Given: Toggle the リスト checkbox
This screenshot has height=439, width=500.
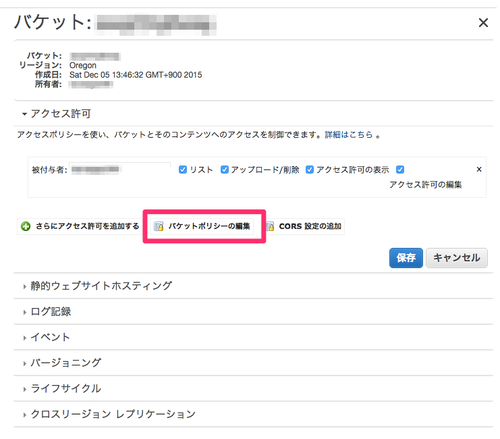Looking at the screenshot, I should (183, 170).
